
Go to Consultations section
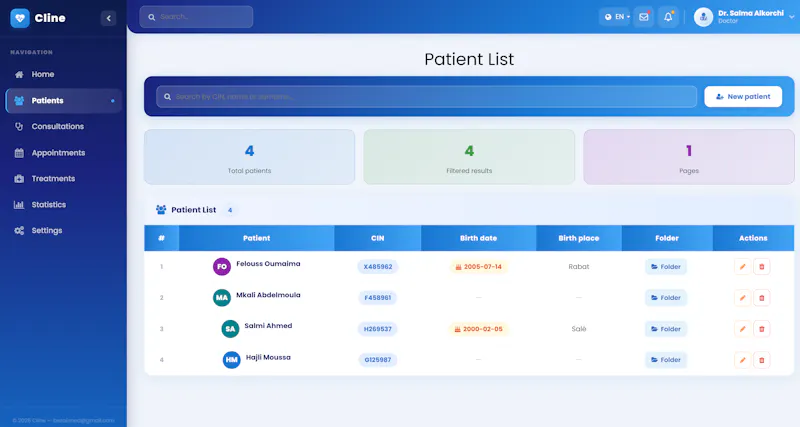(x=63, y=127)
